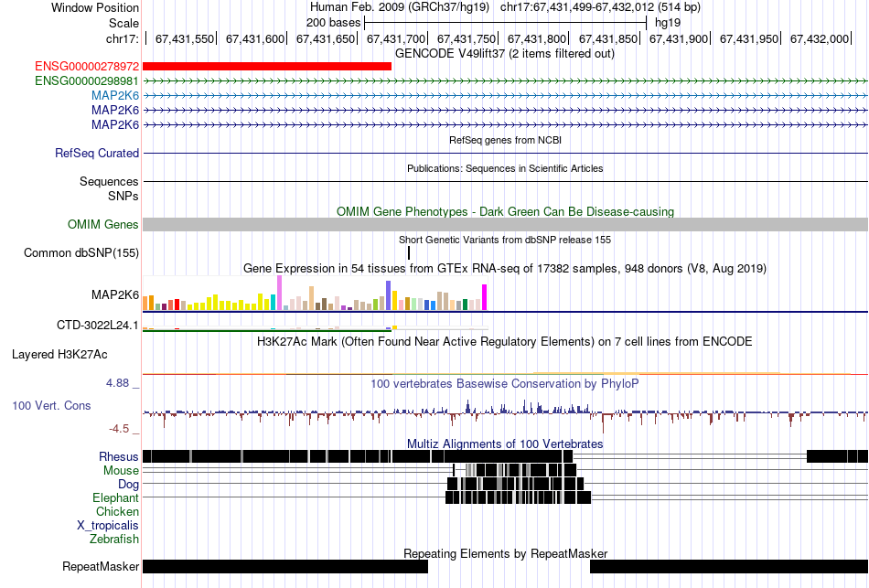Screen dimensions: 869x588
Task: Click the 67,432,000 ruler coordinate
Action: [x=819, y=38]
